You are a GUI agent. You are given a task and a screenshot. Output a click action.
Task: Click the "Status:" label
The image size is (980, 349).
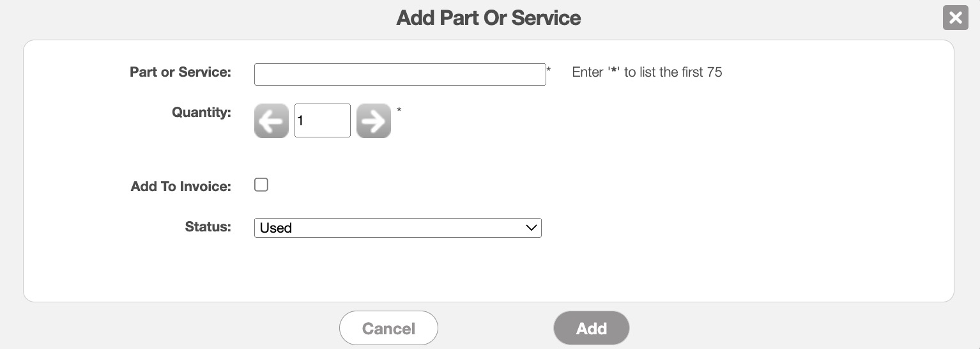tap(208, 227)
